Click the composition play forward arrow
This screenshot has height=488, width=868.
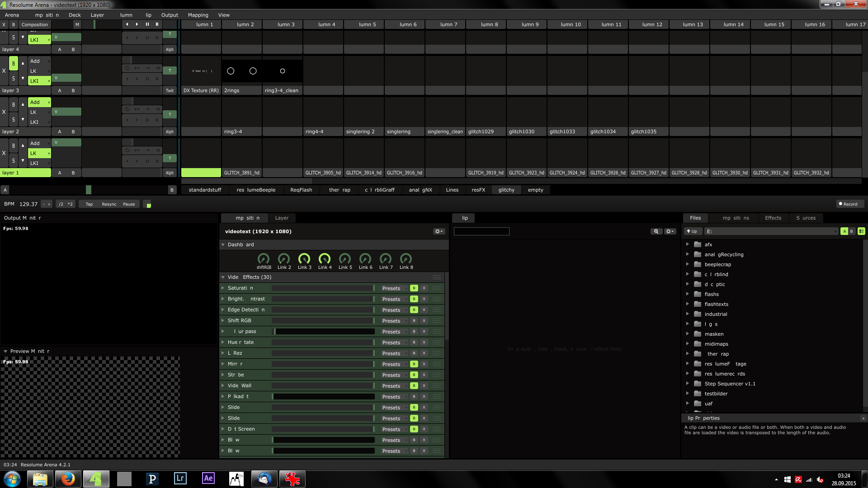[x=137, y=24]
